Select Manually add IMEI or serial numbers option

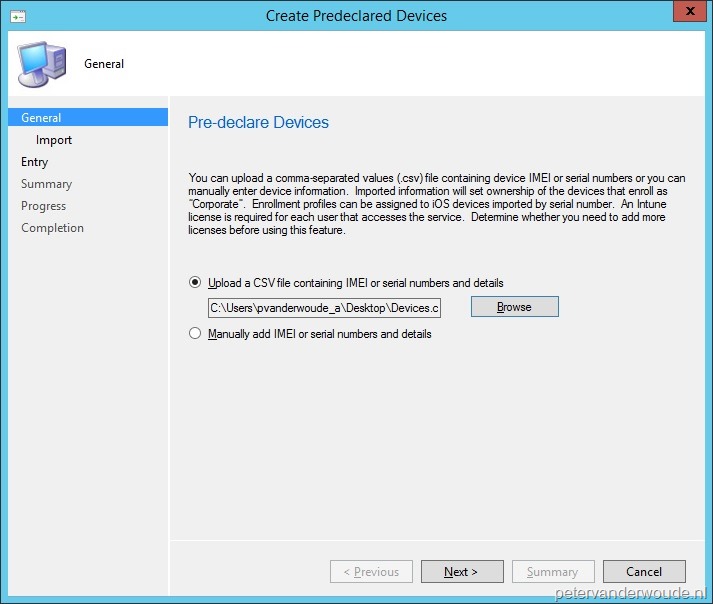(195, 333)
